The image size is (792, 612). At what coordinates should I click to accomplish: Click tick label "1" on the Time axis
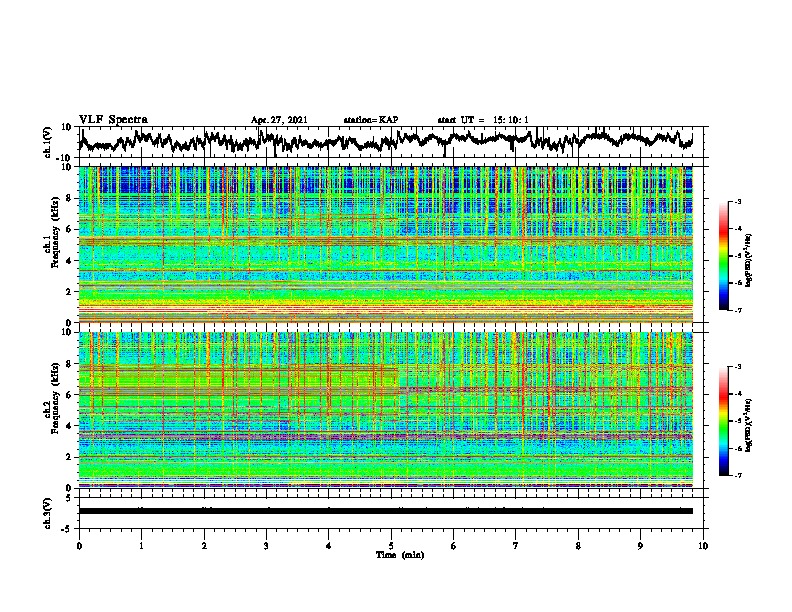click(141, 546)
